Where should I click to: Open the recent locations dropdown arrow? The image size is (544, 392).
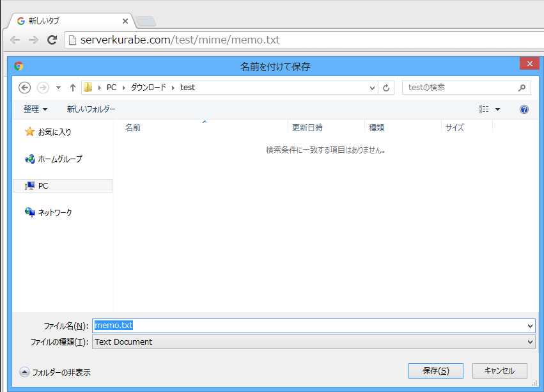click(58, 88)
